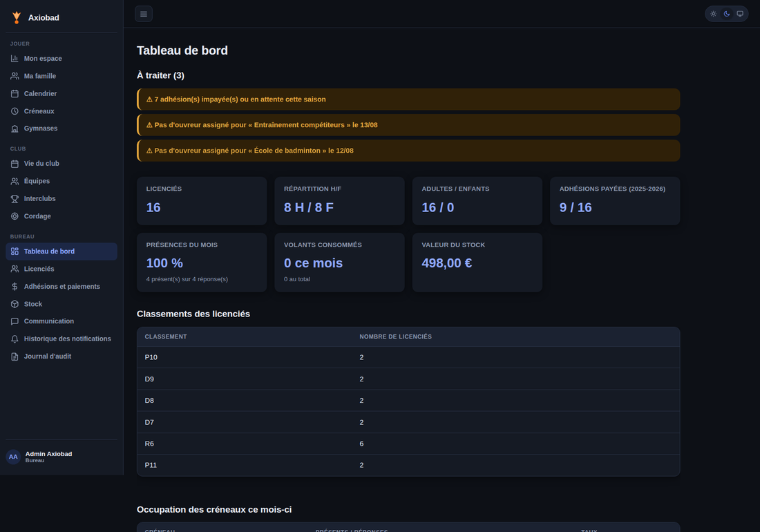Click the Classement column header

pos(166,336)
